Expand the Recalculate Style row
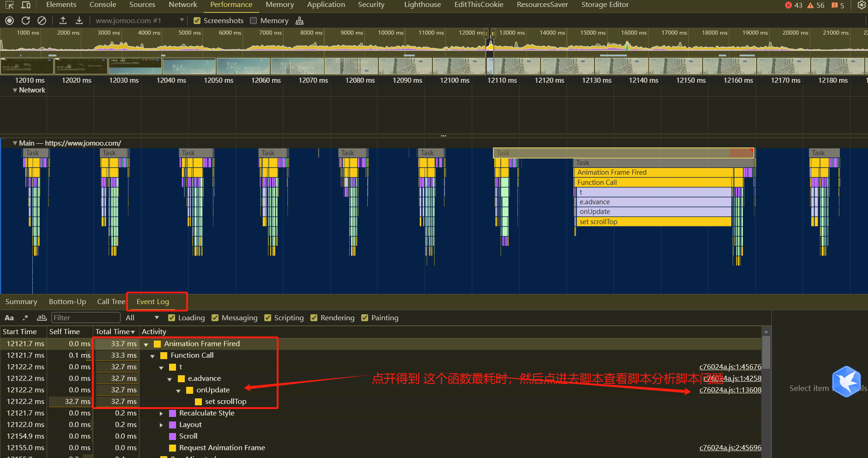Viewport: 868px width, 458px height. [161, 413]
